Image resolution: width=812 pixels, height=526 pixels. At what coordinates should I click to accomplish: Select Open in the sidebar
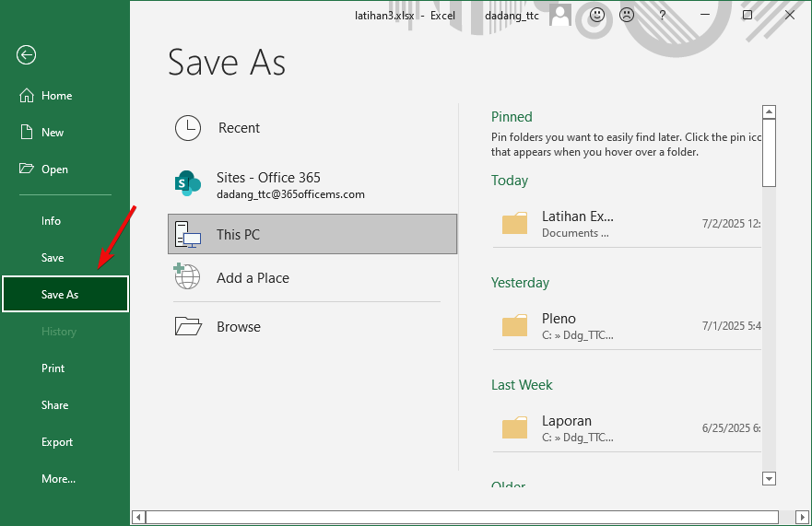click(65, 169)
